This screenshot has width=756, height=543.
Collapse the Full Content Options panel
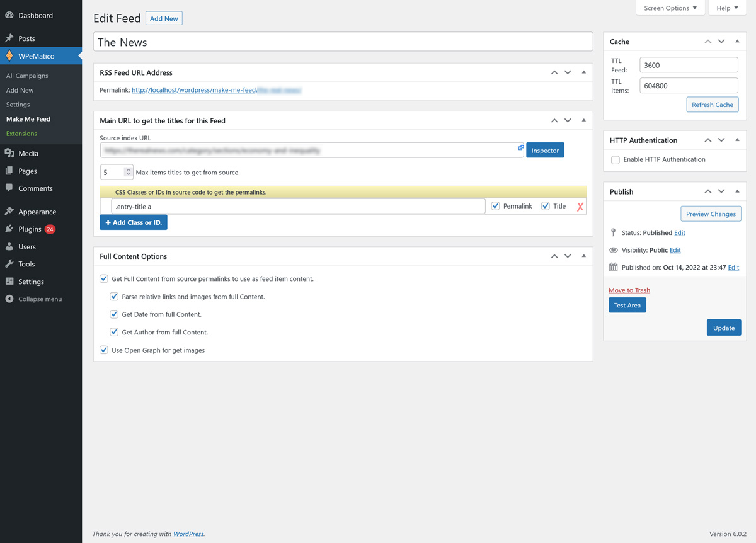[583, 256]
